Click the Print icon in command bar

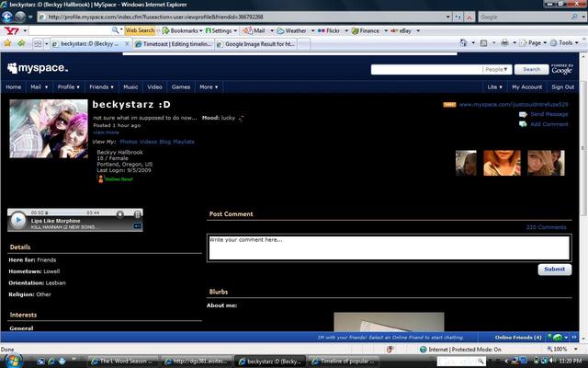[504, 43]
